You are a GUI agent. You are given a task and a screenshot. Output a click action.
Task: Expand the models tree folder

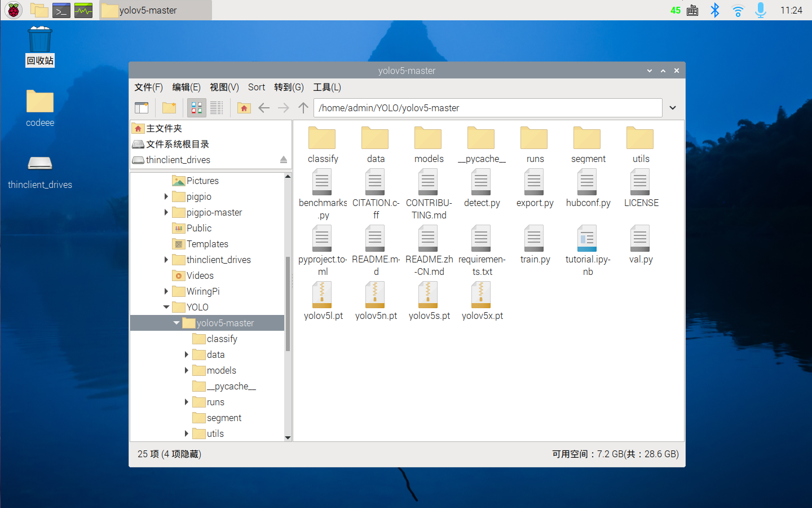point(186,370)
